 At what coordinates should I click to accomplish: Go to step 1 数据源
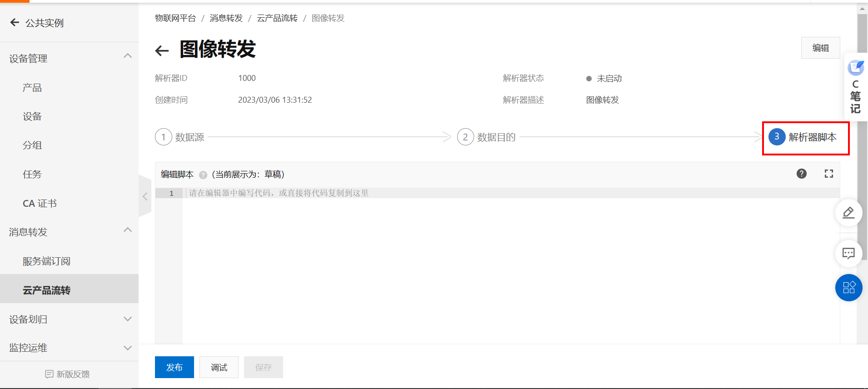tap(180, 137)
